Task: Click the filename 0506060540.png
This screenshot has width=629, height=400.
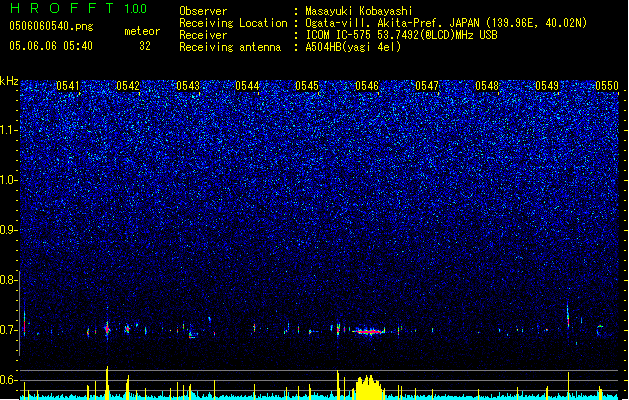Action: pyautogui.click(x=51, y=26)
